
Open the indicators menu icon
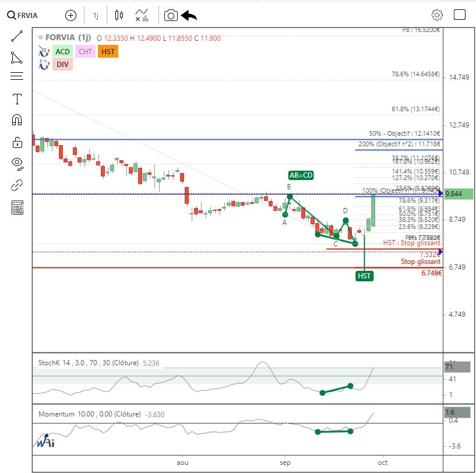click(142, 15)
